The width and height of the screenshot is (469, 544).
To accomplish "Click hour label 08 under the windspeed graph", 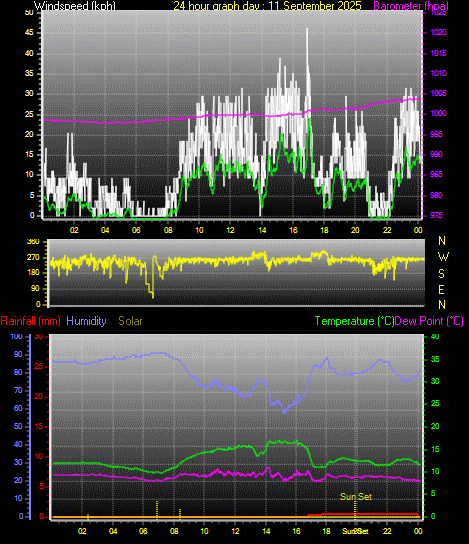I will click(x=168, y=230).
